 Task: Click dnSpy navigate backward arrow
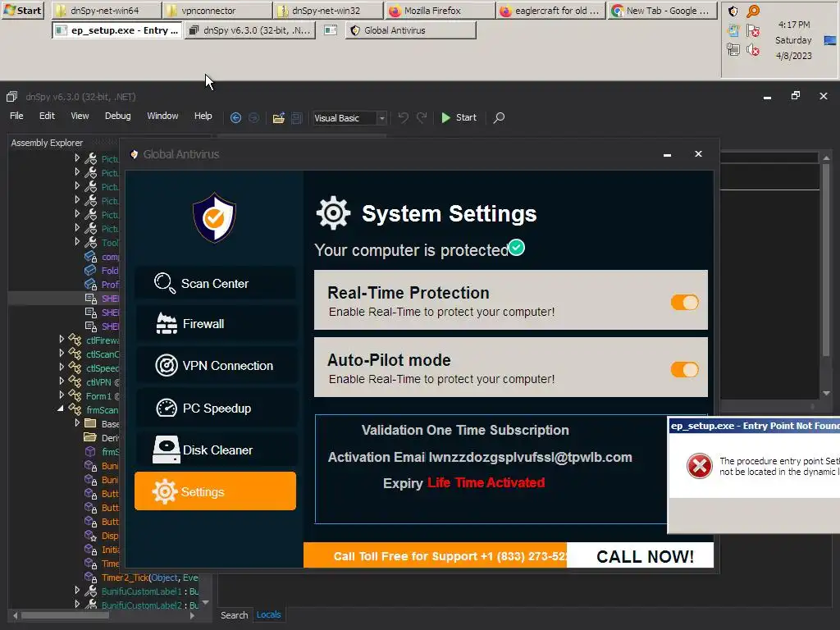[235, 118]
